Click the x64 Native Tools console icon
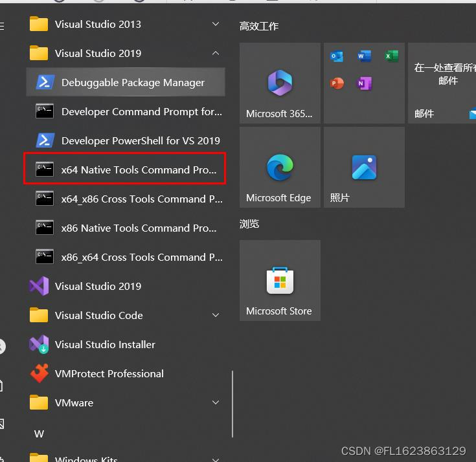Screen dimensions: 476x462 pos(45,170)
